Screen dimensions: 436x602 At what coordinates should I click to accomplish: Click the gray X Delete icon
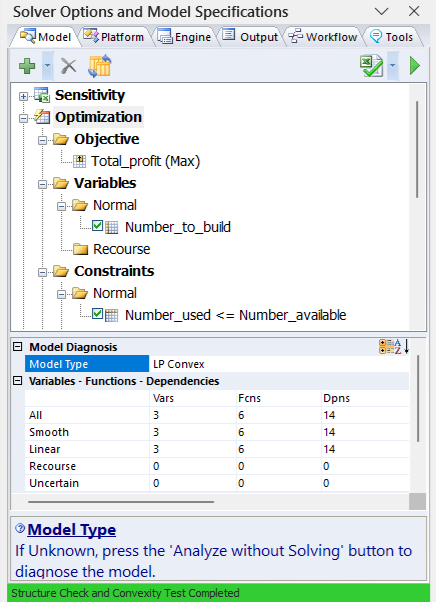pos(69,66)
